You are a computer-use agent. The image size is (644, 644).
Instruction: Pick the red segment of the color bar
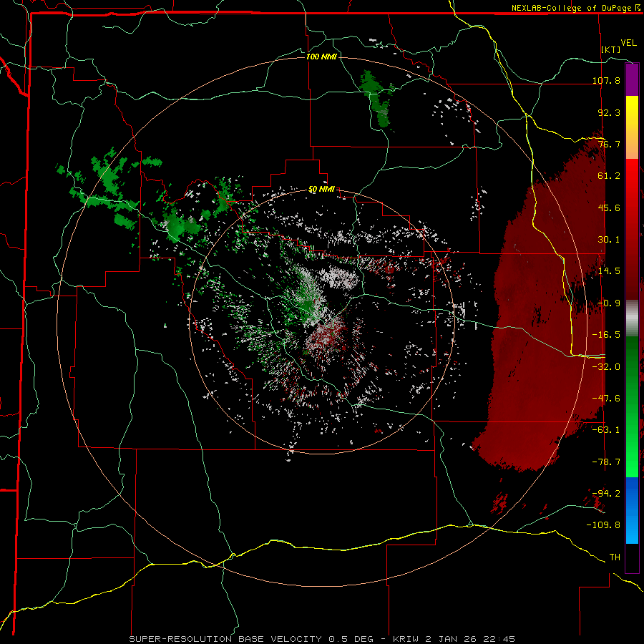(x=632, y=229)
